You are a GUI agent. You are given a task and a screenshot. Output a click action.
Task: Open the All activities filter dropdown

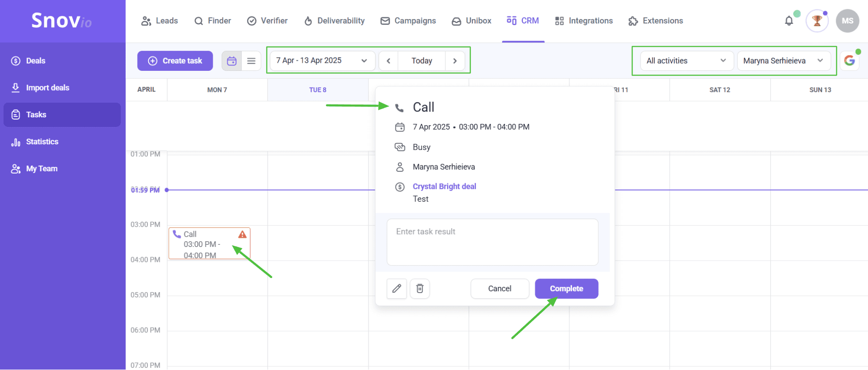tap(686, 61)
